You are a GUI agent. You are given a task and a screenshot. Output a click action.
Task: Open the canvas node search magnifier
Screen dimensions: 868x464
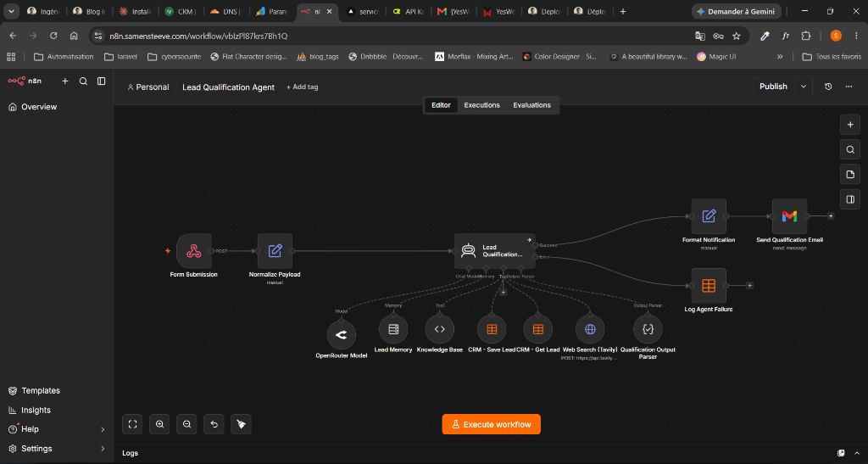(x=850, y=149)
